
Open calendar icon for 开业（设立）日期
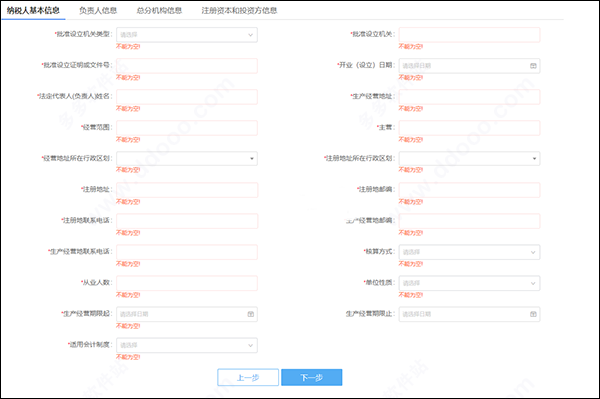(533, 66)
